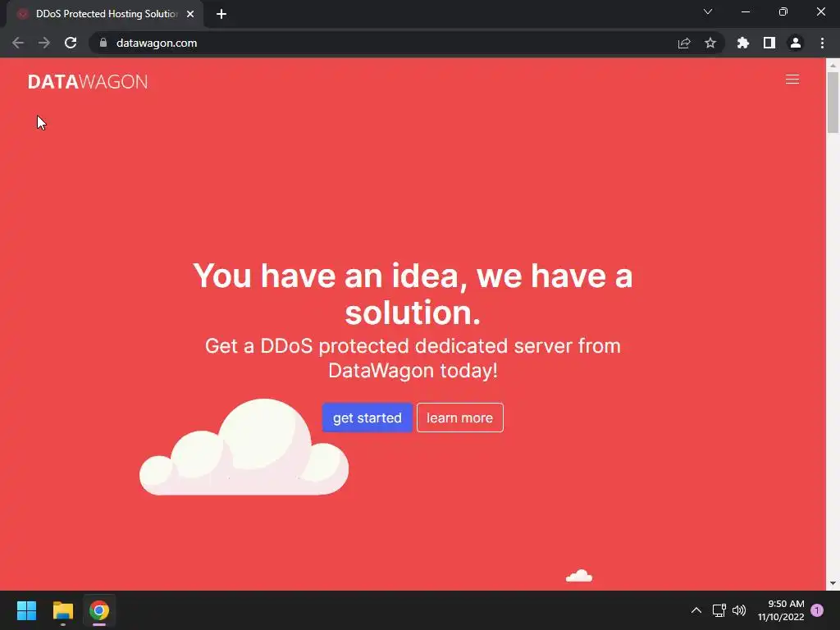Viewport: 840px width, 630px height.
Task: Open the Windows Start menu
Action: [26, 610]
